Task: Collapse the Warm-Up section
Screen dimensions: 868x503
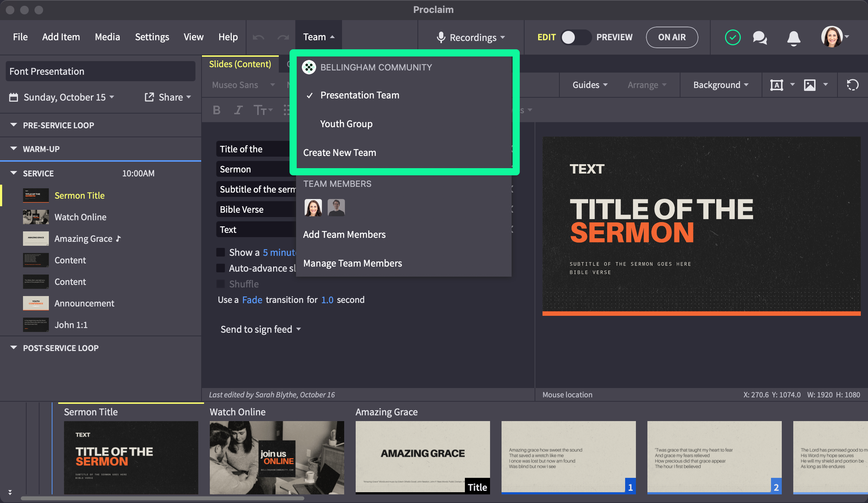Action: [14, 149]
